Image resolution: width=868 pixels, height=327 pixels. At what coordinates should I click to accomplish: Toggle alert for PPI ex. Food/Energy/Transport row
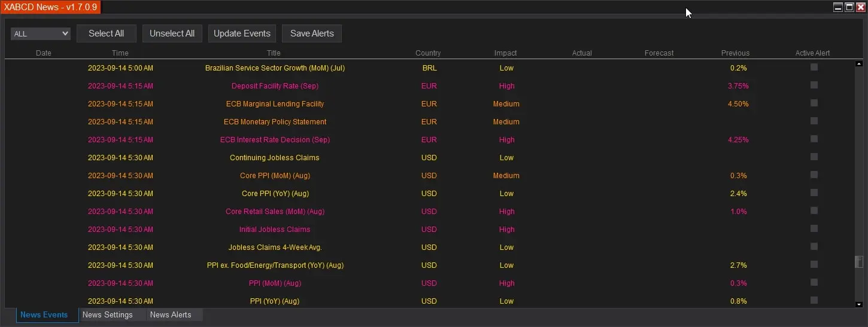click(814, 264)
